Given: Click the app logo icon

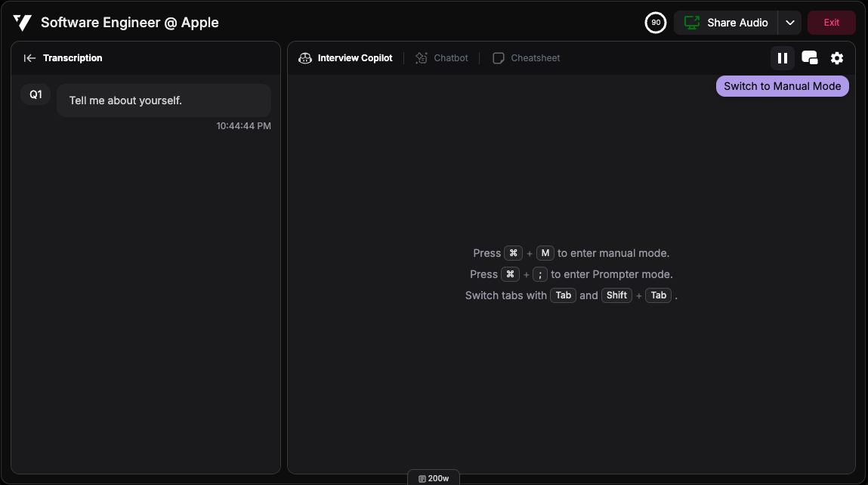Looking at the screenshot, I should [22, 23].
